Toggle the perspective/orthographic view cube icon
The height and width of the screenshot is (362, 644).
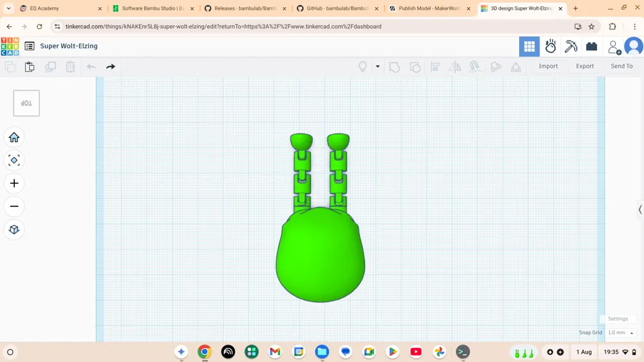(14, 229)
